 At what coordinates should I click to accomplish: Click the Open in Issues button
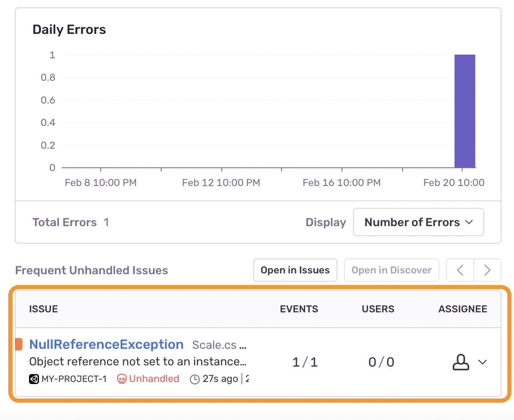pyautogui.click(x=295, y=270)
